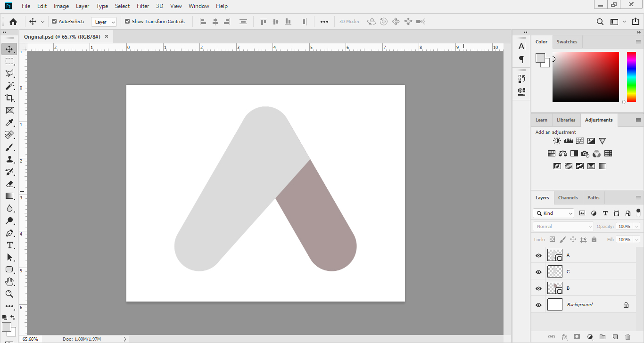The image size is (644, 343).
Task: Select the Eyedropper tool
Action: (9, 122)
